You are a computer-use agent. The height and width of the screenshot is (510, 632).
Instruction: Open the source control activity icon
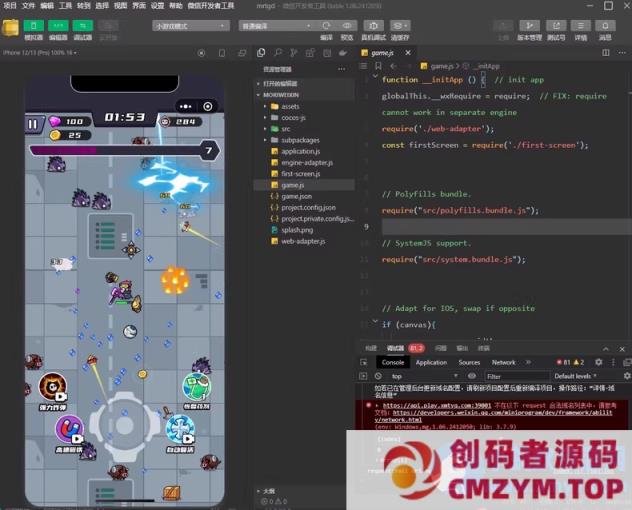coord(294,53)
